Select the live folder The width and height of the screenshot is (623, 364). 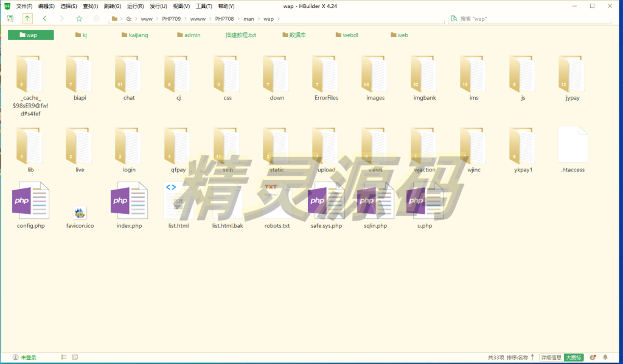coord(80,150)
